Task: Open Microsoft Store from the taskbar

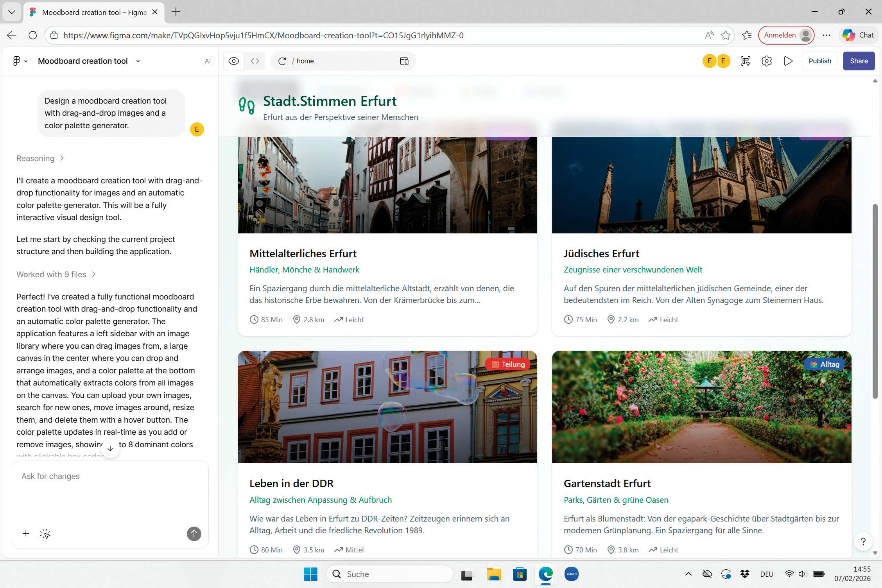Action: tap(520, 574)
